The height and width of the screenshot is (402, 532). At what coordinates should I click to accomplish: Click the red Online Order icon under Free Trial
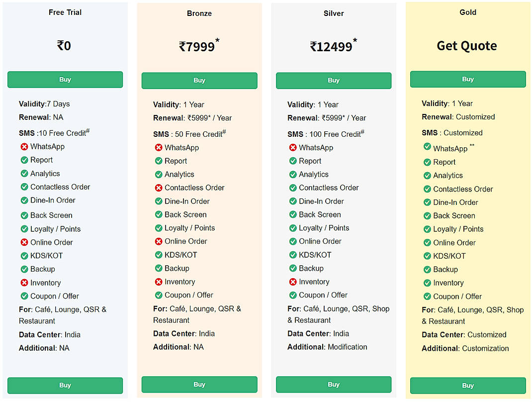click(x=26, y=242)
